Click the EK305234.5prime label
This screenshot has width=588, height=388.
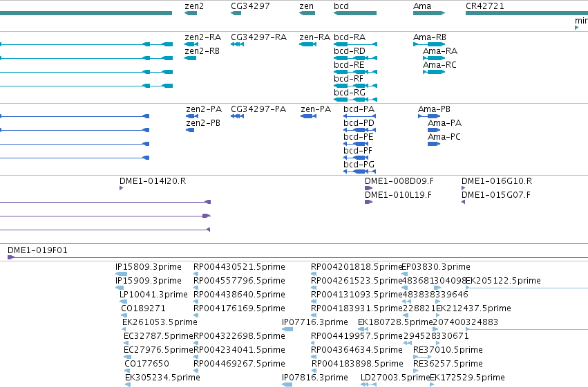tap(162, 378)
